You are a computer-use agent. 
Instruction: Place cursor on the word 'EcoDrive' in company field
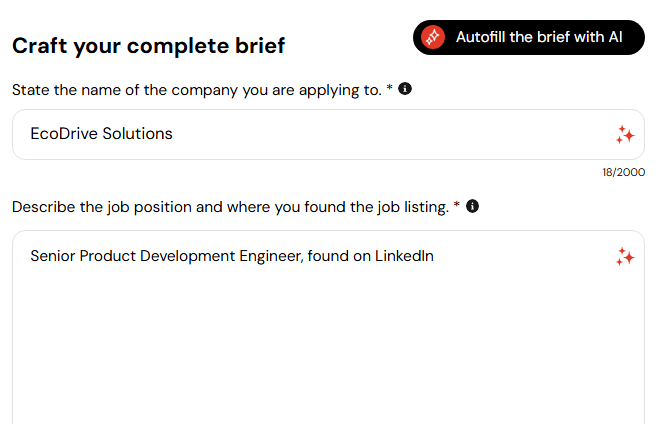tap(64, 134)
